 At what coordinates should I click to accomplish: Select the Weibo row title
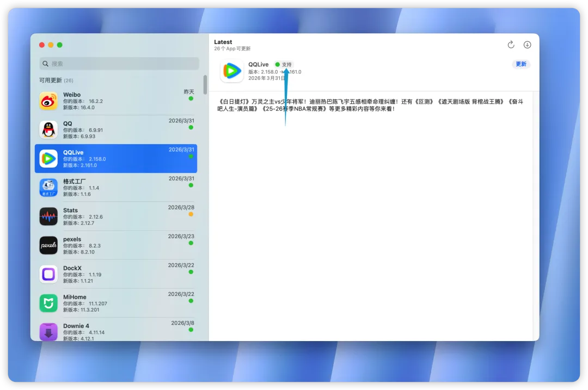pos(72,95)
